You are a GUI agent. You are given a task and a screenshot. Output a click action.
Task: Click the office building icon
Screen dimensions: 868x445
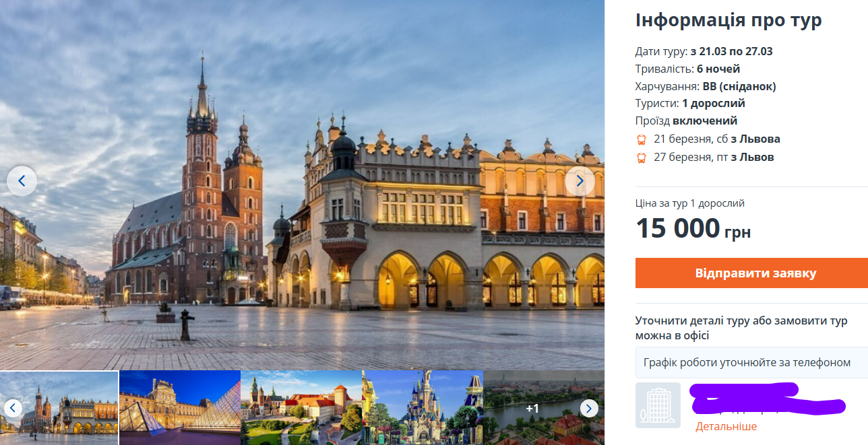pyautogui.click(x=658, y=405)
